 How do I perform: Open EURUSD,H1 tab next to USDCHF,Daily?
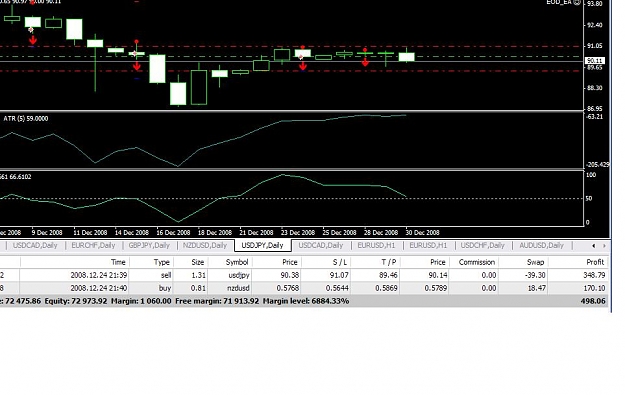428,246
